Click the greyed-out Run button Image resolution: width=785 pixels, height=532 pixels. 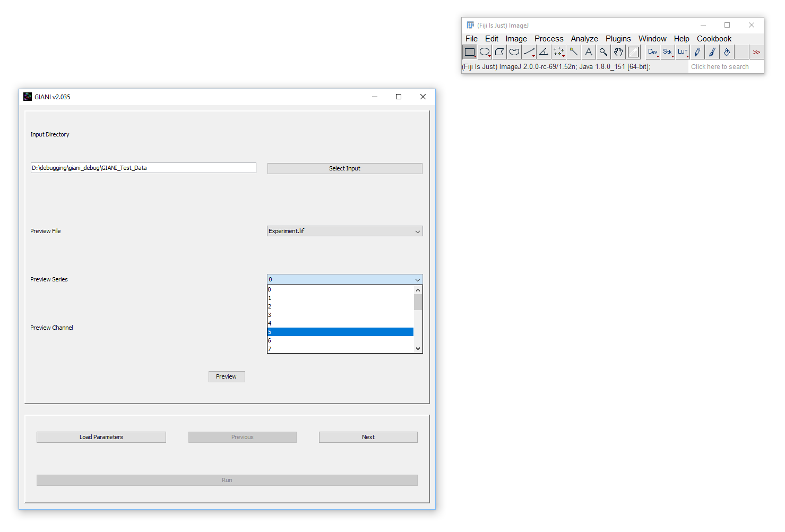point(227,480)
